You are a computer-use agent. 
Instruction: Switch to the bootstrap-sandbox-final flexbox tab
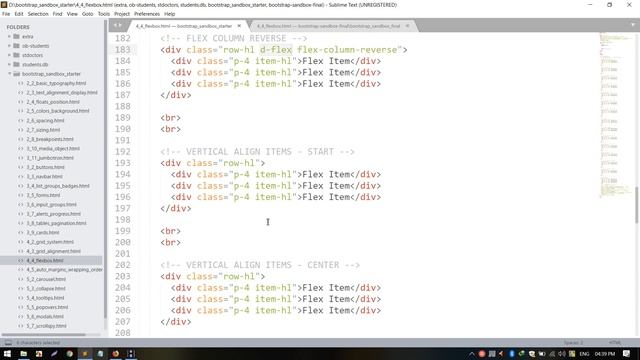coord(329,26)
